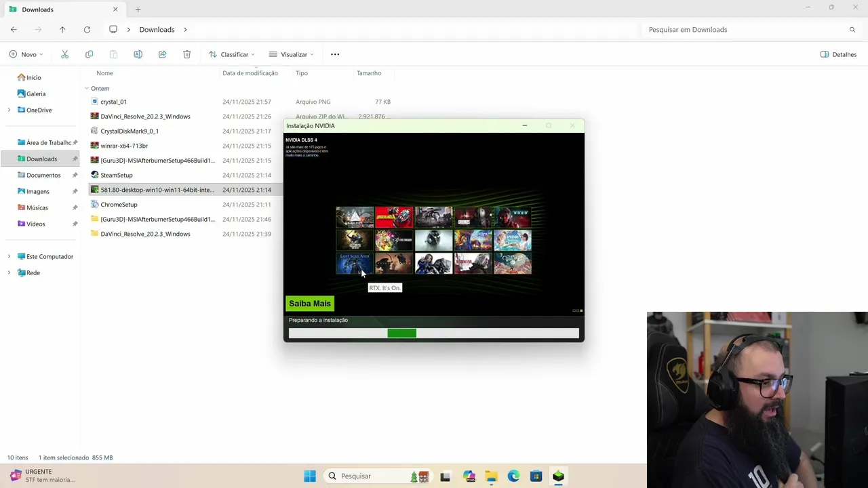Sort by the Nome column header
The width and height of the screenshot is (868, 488).
tap(104, 73)
